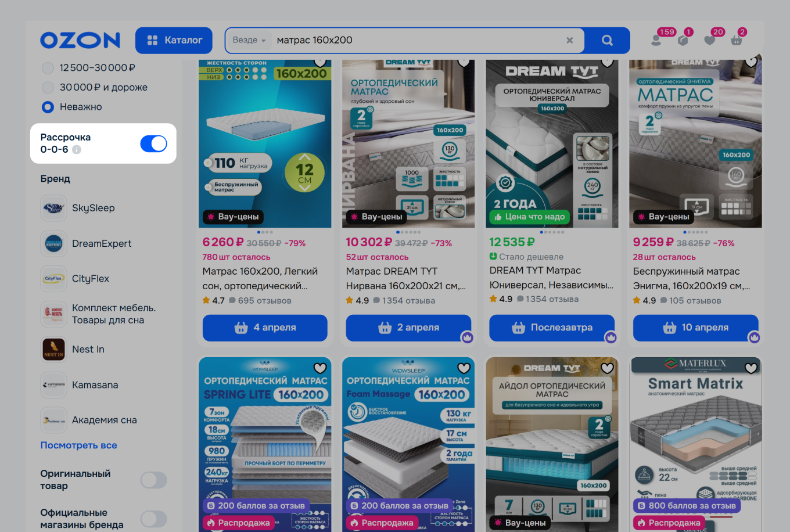
Task: Filter by Nest In brand
Action: pos(88,349)
